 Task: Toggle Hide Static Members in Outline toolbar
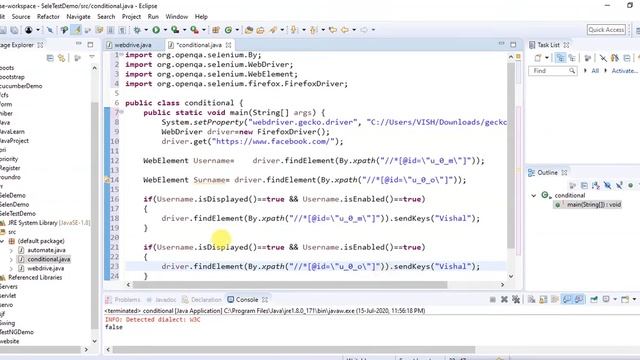619,186
